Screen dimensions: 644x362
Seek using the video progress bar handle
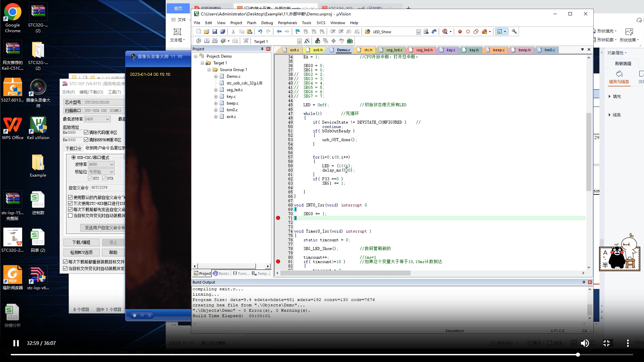578,354
